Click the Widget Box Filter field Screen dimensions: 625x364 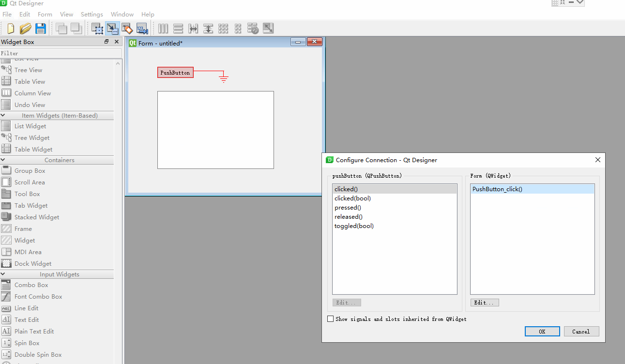tap(61, 53)
